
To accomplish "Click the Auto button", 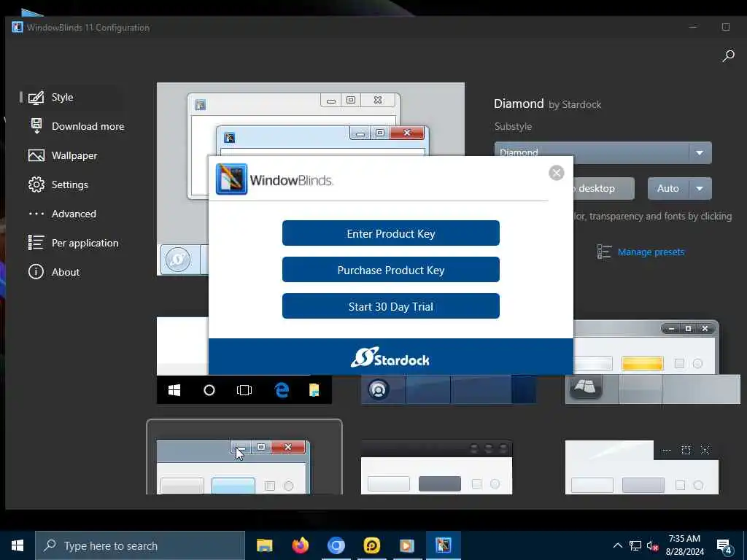I will 668,189.
